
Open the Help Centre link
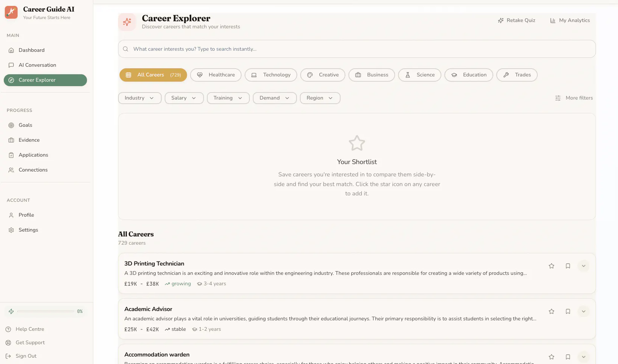[x=25, y=329]
